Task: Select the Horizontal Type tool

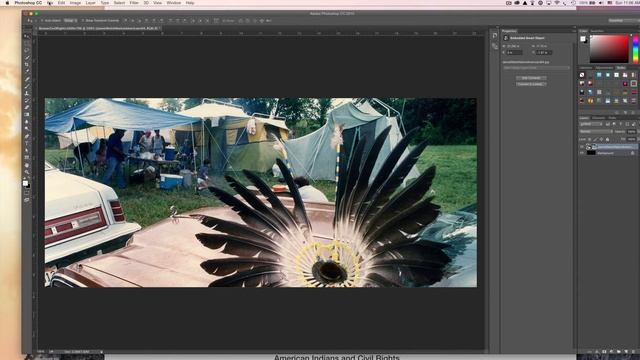Action: 27,143
